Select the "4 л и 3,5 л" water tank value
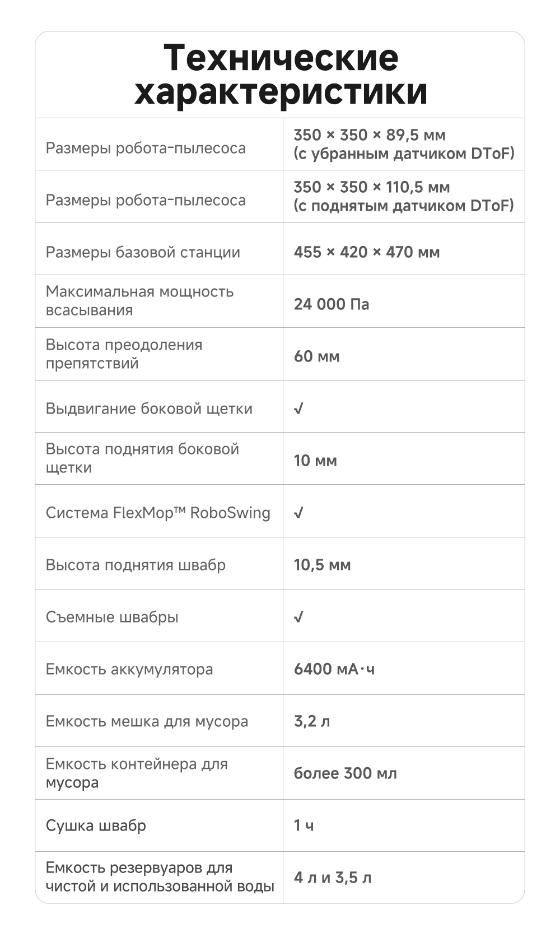The image size is (560, 928). click(333, 878)
